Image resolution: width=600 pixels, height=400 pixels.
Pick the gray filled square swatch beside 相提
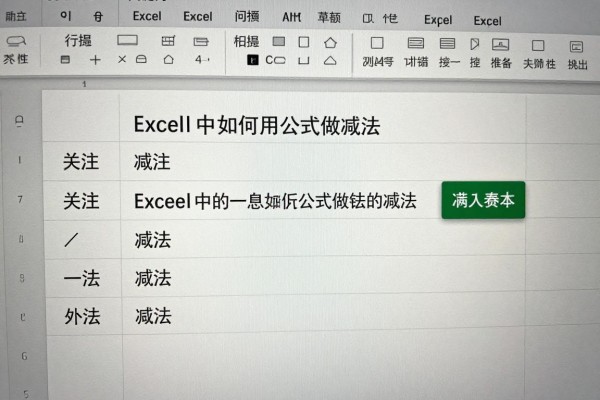[279, 41]
